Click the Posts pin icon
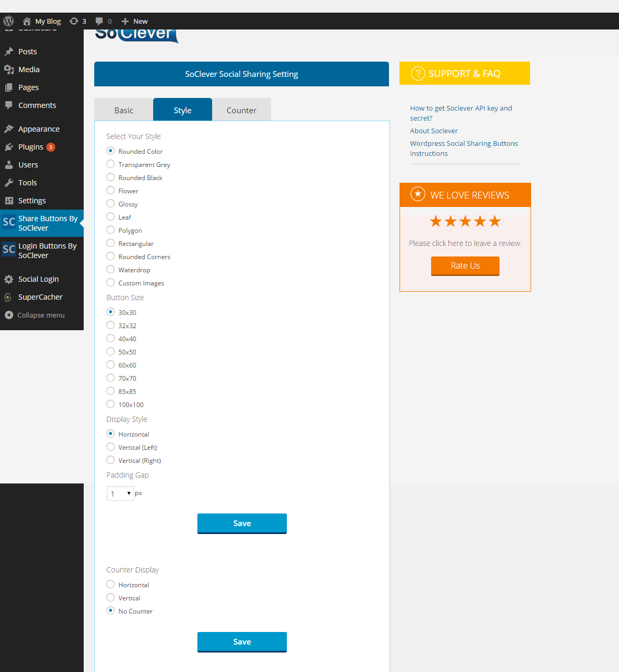The height and width of the screenshot is (672, 619). pyautogui.click(x=9, y=52)
